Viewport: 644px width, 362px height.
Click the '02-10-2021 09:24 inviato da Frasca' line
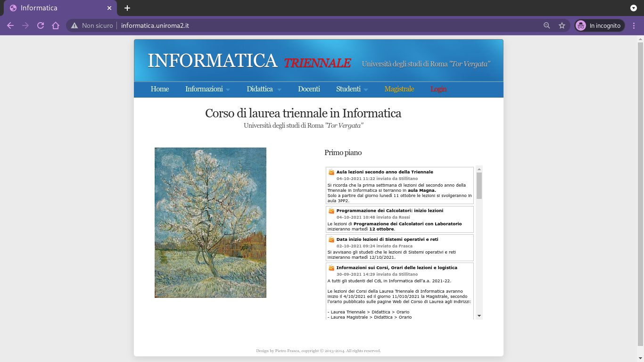coord(374,246)
